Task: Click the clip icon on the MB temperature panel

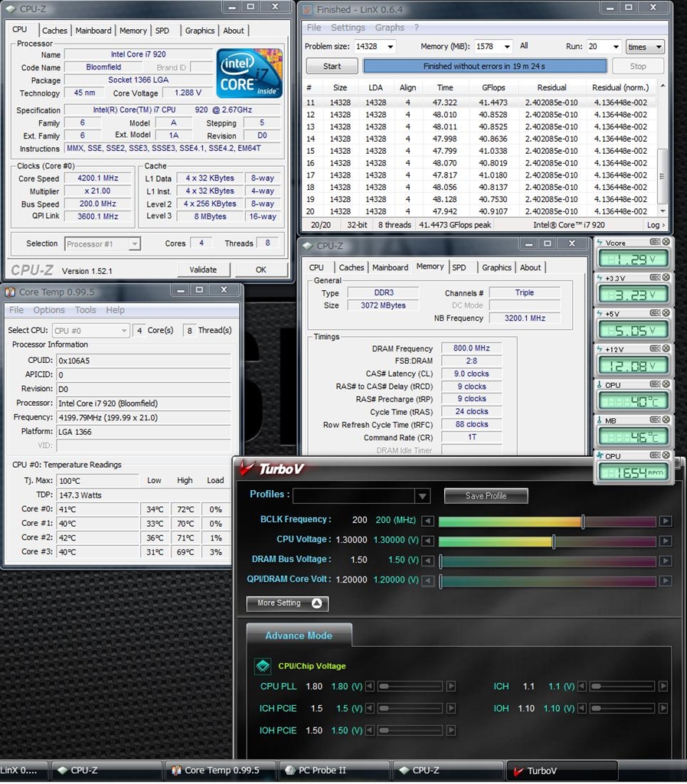Action: click(x=655, y=420)
